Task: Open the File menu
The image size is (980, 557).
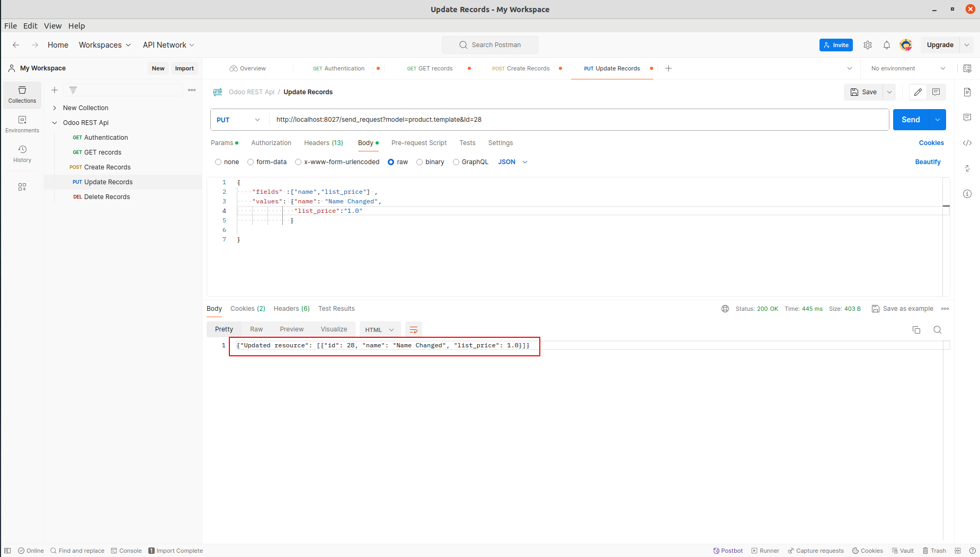Action: tap(11, 26)
